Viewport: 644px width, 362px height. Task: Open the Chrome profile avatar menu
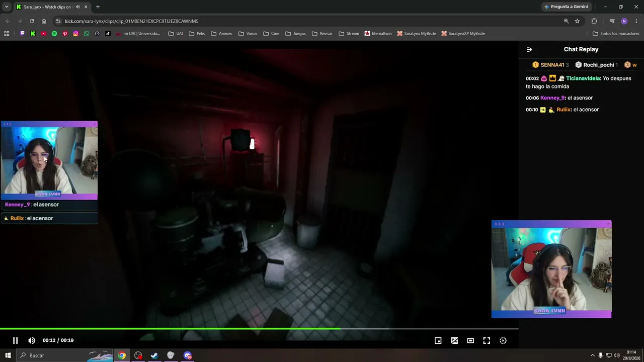pos(624,21)
